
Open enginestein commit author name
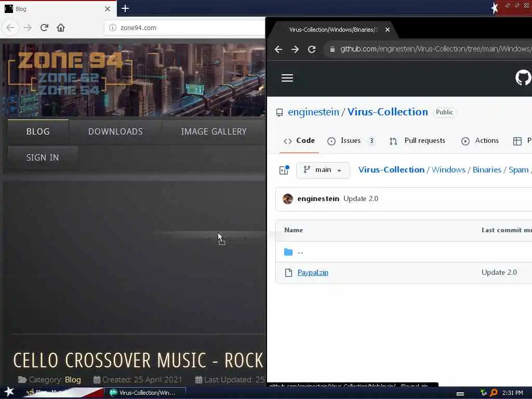pos(318,199)
